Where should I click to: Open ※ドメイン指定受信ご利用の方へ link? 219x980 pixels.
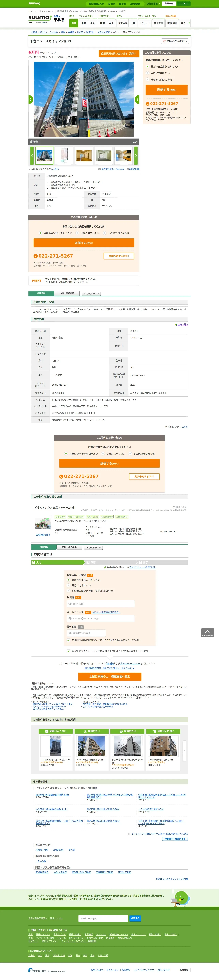pos(106,612)
